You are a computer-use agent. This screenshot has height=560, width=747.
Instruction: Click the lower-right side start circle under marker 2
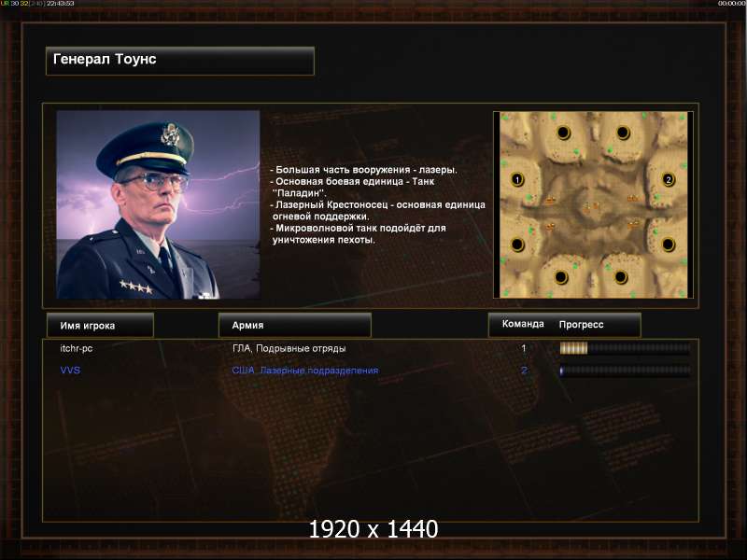click(669, 245)
